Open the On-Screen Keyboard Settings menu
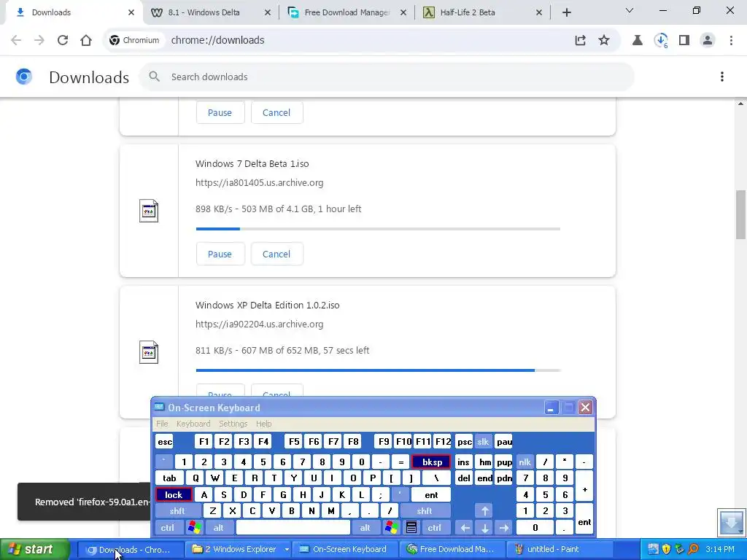Viewport: 747px width, 560px height. (x=233, y=424)
